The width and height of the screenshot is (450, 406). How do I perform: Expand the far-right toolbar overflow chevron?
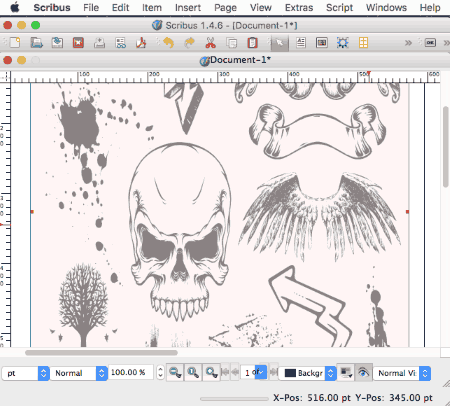pos(447,43)
